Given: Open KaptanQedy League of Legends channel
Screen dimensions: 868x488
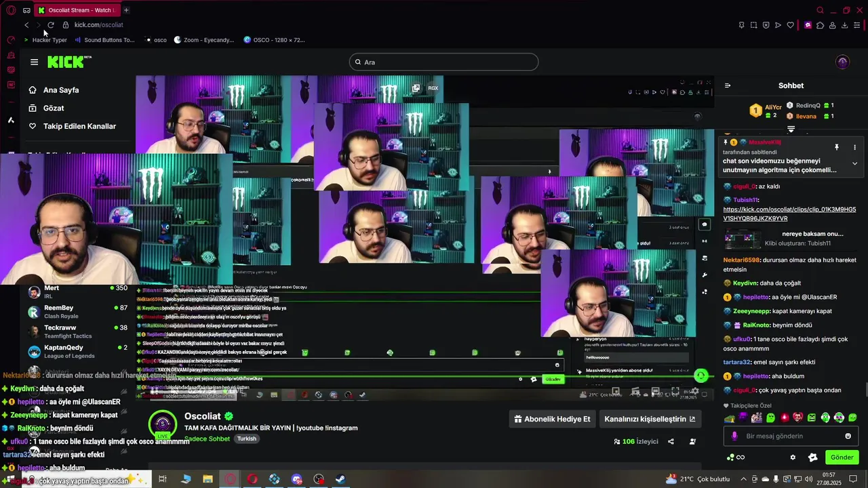Looking at the screenshot, I should pyautogui.click(x=78, y=351).
